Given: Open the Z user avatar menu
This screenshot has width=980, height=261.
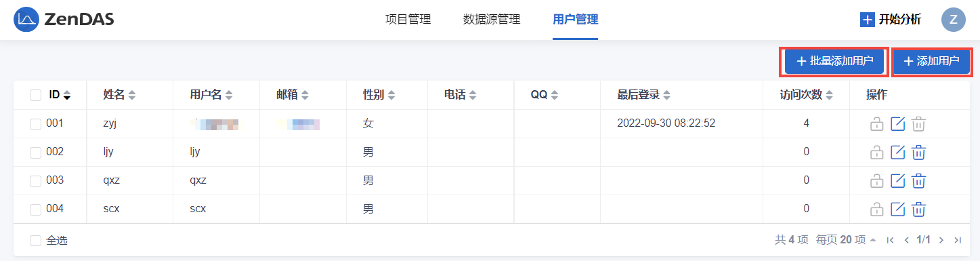Looking at the screenshot, I should pyautogui.click(x=954, y=19).
